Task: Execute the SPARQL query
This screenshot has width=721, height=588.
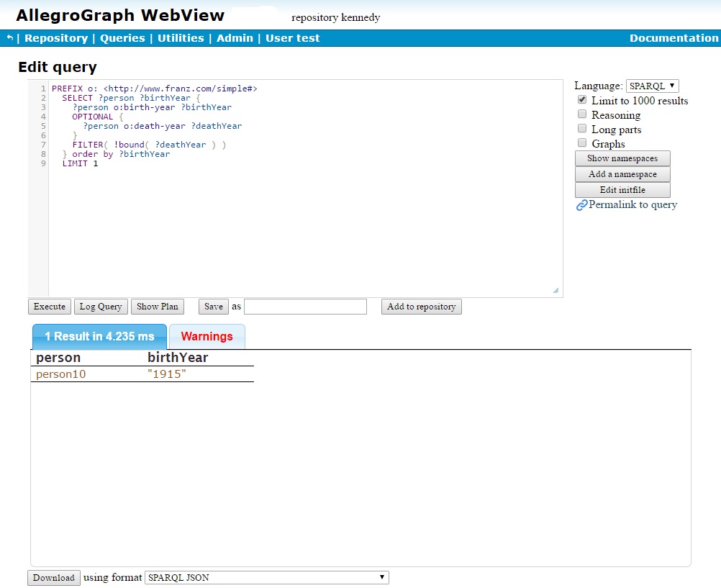Action: coord(49,306)
